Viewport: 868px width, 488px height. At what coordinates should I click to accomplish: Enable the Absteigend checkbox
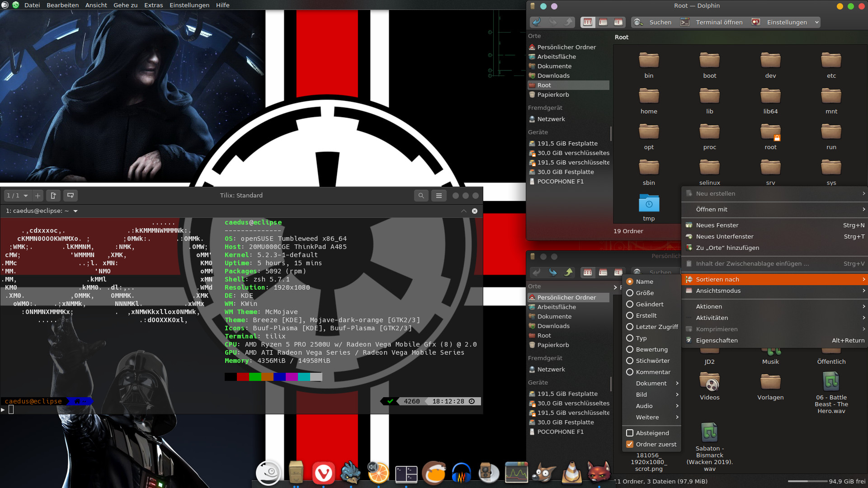pyautogui.click(x=630, y=433)
